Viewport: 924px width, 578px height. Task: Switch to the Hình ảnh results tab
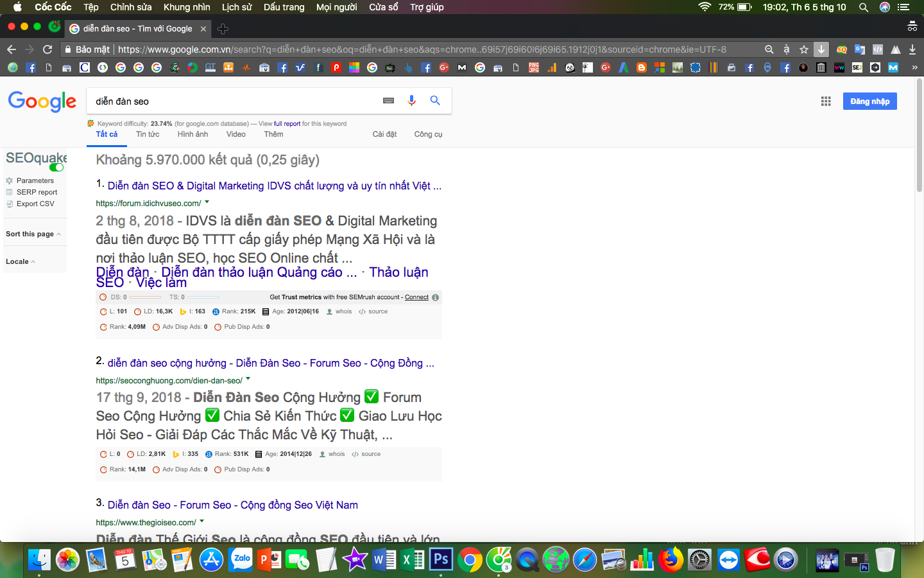(x=193, y=134)
